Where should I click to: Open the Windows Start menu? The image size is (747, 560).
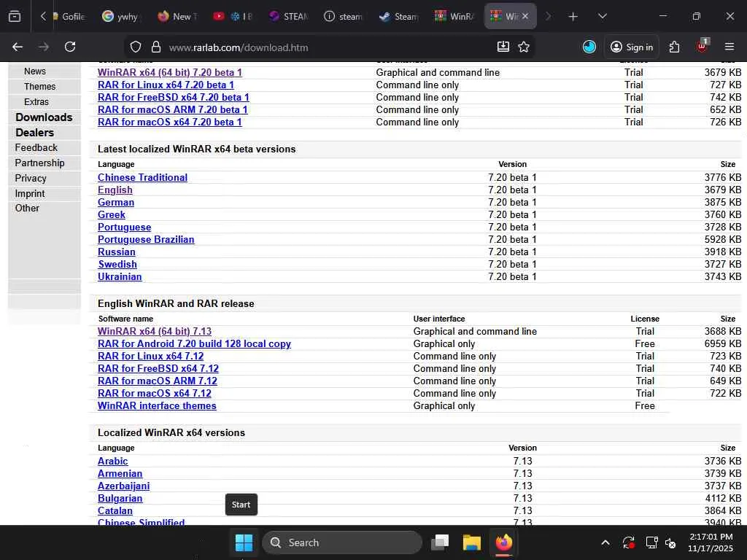[x=244, y=542]
